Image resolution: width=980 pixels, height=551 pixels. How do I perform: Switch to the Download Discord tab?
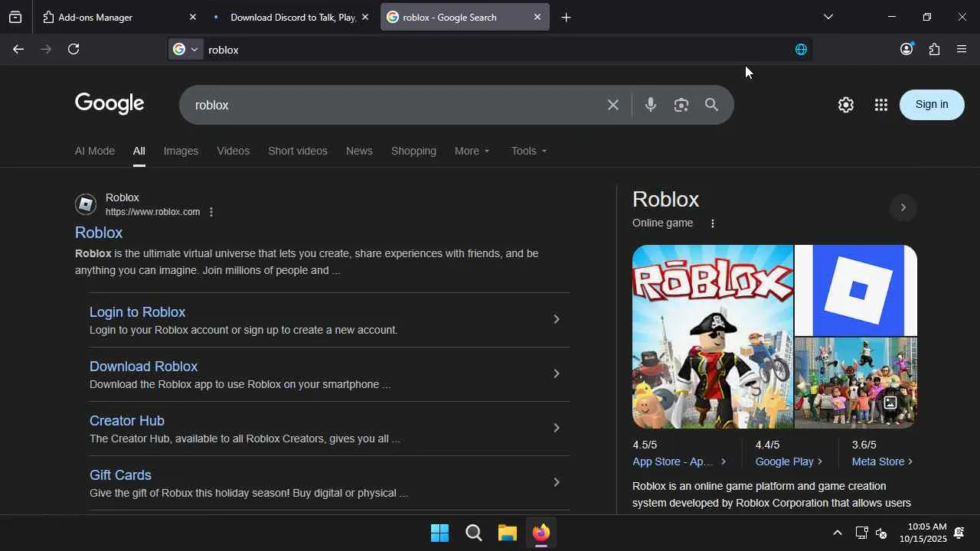point(292,17)
